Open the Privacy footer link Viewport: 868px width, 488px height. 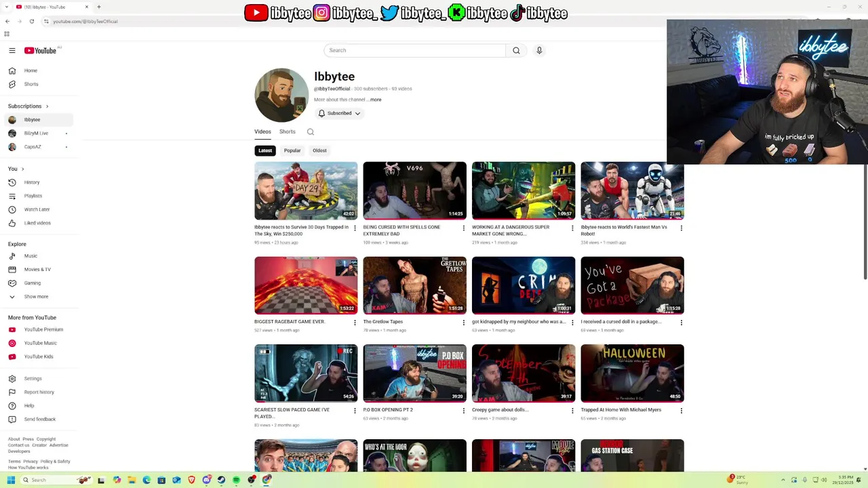31,462
